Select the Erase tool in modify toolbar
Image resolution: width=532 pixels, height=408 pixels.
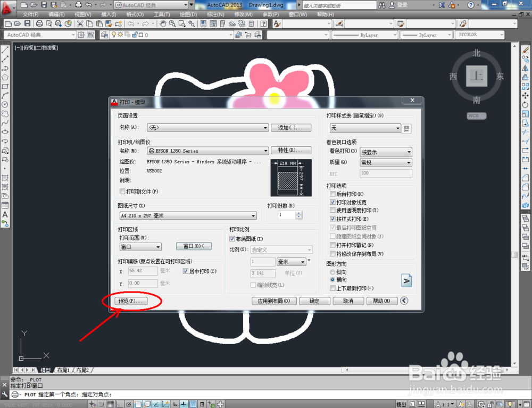[525, 50]
